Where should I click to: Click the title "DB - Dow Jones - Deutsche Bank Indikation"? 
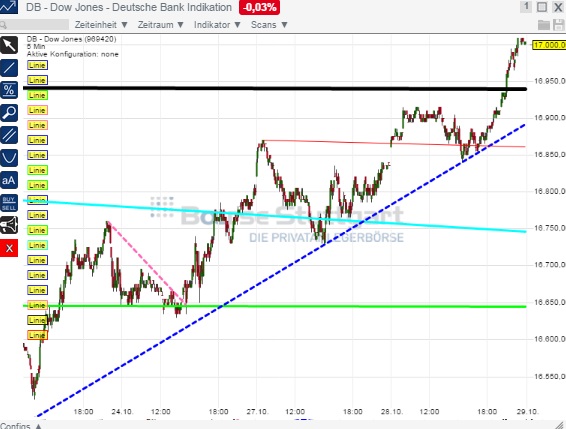click(129, 7)
